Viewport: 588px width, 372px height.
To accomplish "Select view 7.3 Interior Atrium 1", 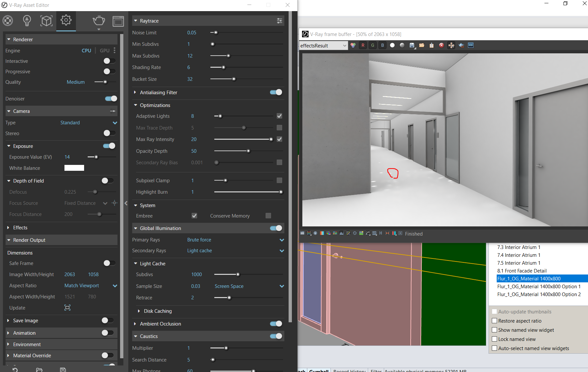I will tap(519, 247).
